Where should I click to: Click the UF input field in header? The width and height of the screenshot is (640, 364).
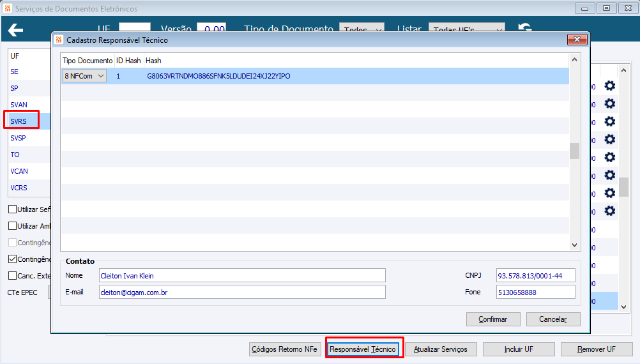click(x=135, y=27)
